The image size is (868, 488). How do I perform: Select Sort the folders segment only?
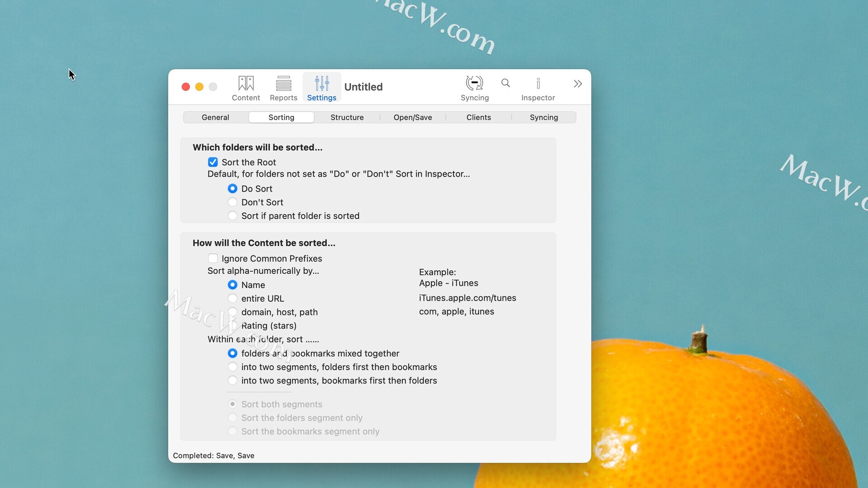coord(232,418)
